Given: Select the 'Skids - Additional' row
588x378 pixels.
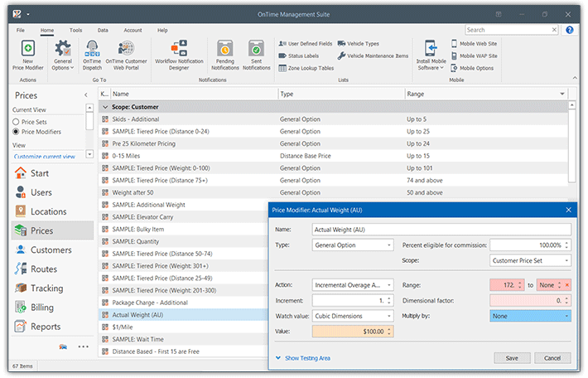Looking at the screenshot, I should click(x=333, y=119).
